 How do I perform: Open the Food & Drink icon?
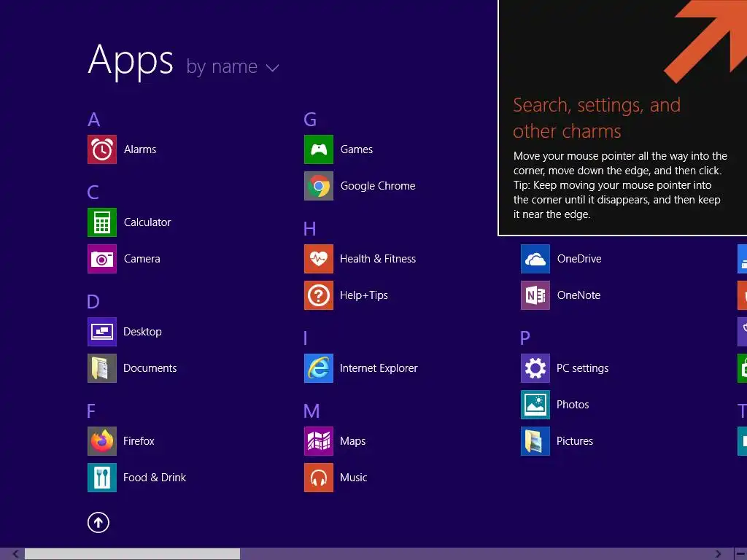[102, 478]
